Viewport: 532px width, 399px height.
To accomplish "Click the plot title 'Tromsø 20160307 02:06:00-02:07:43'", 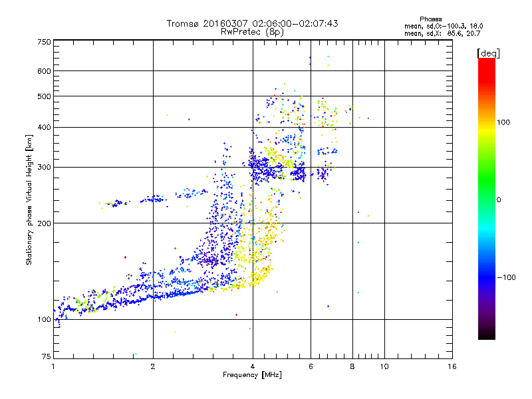I will tap(252, 23).
